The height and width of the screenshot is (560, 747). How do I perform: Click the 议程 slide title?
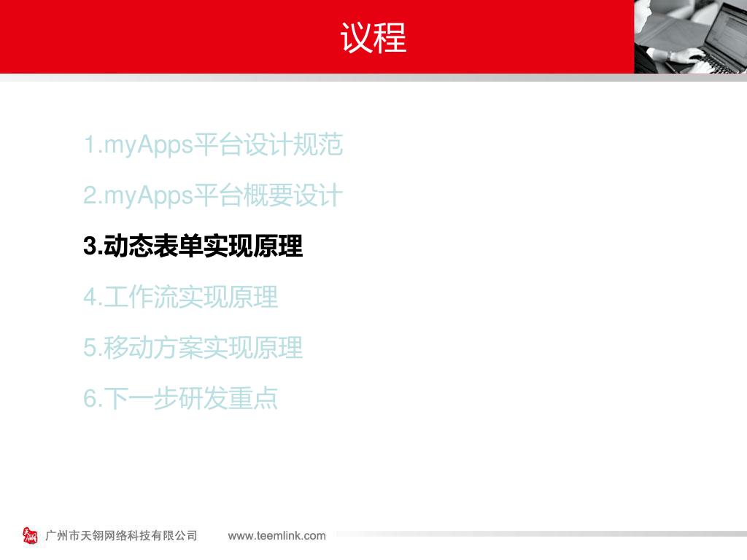373,38
